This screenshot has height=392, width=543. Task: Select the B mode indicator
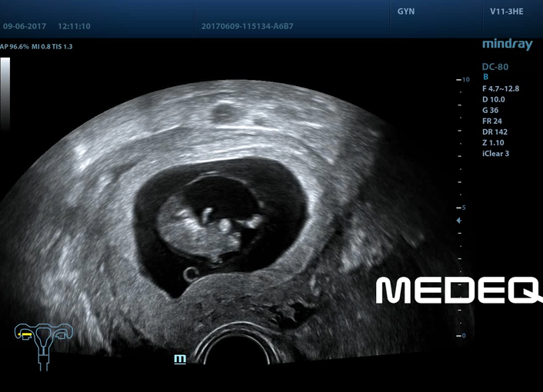click(485, 77)
